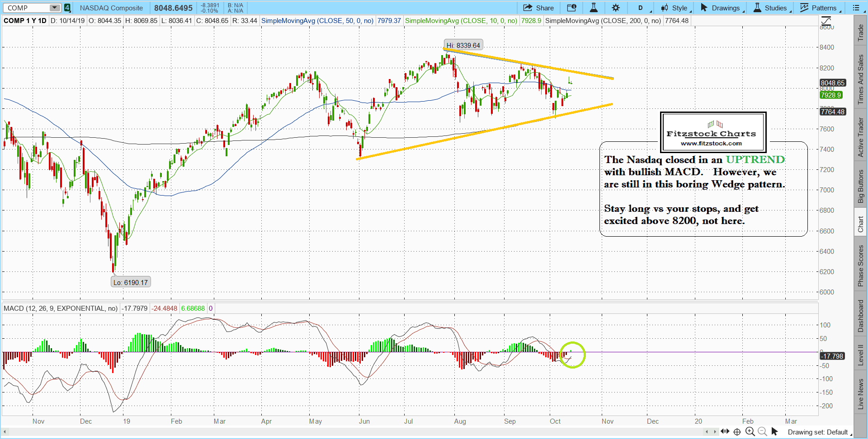Click the green symbol link number 4
Image resolution: width=868 pixels, height=439 pixels.
click(x=67, y=8)
